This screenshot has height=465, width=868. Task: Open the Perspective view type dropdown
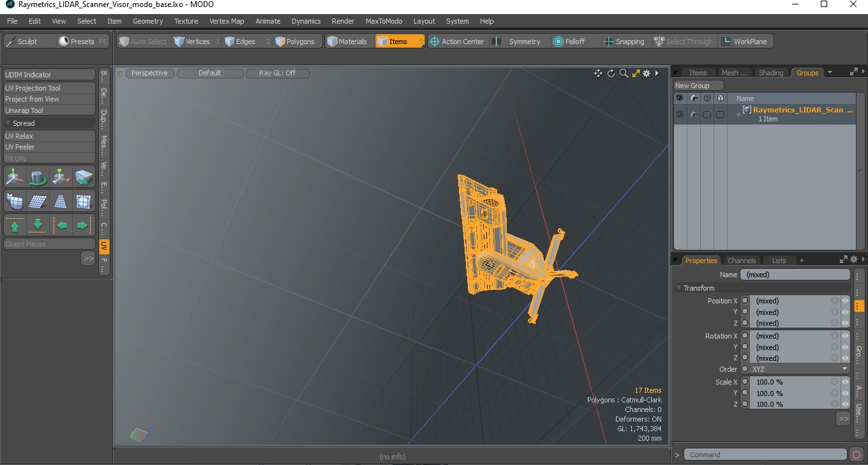pyautogui.click(x=150, y=73)
